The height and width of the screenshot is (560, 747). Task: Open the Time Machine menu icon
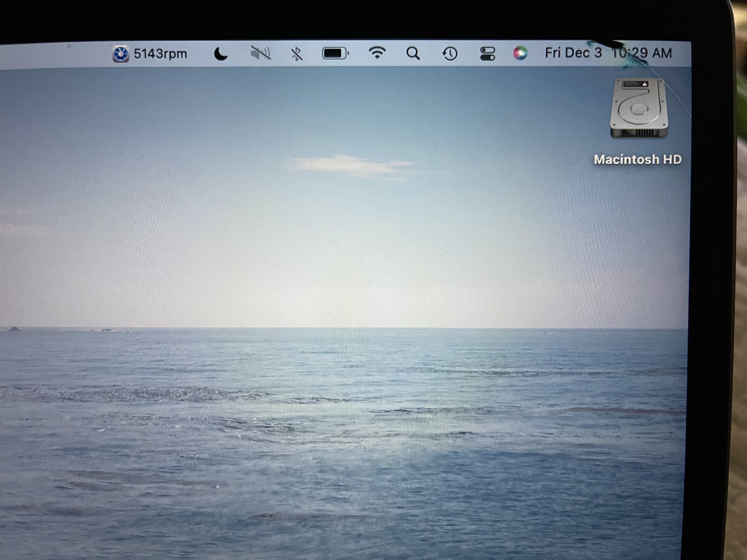click(x=450, y=54)
